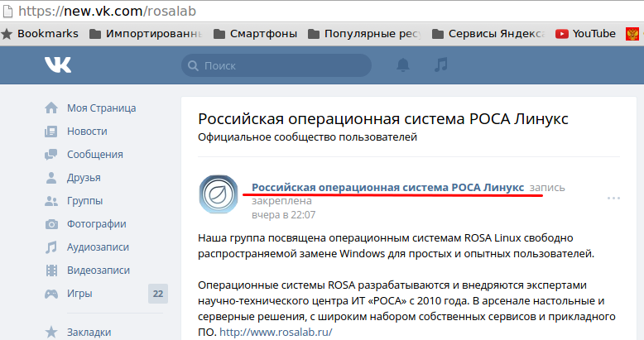Click the gamepad icon beside Игры

[x=51, y=294]
